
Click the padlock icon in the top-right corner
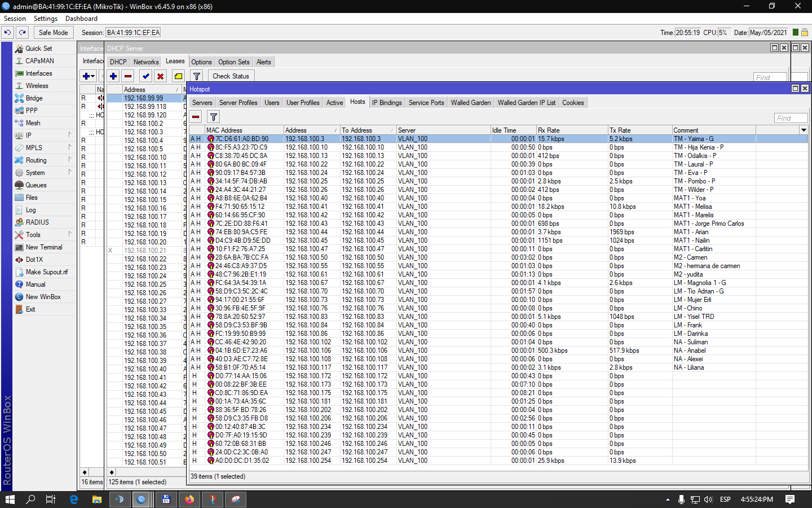tap(805, 33)
